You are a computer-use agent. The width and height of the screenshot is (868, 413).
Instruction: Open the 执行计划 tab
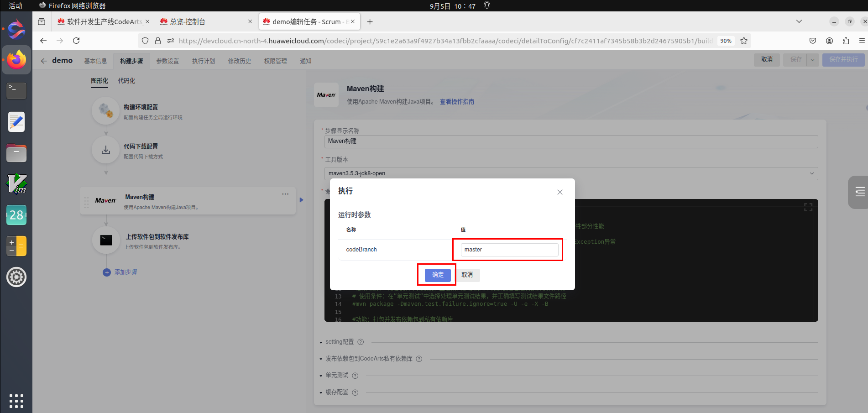(204, 61)
